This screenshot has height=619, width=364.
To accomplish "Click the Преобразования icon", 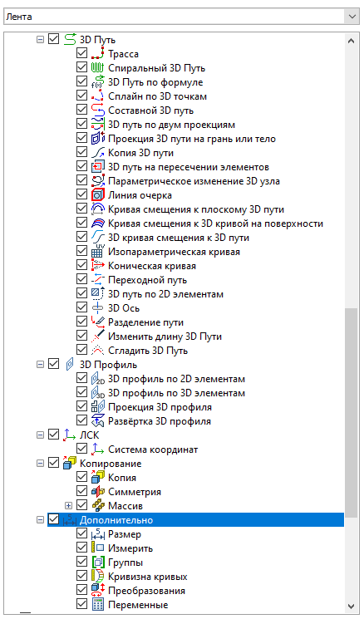I will coord(97,591).
